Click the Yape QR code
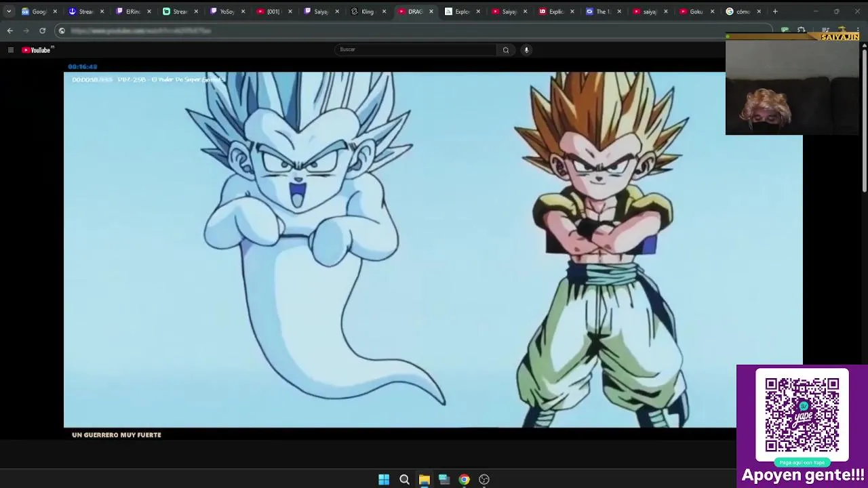This screenshot has height=488, width=868. point(802,415)
